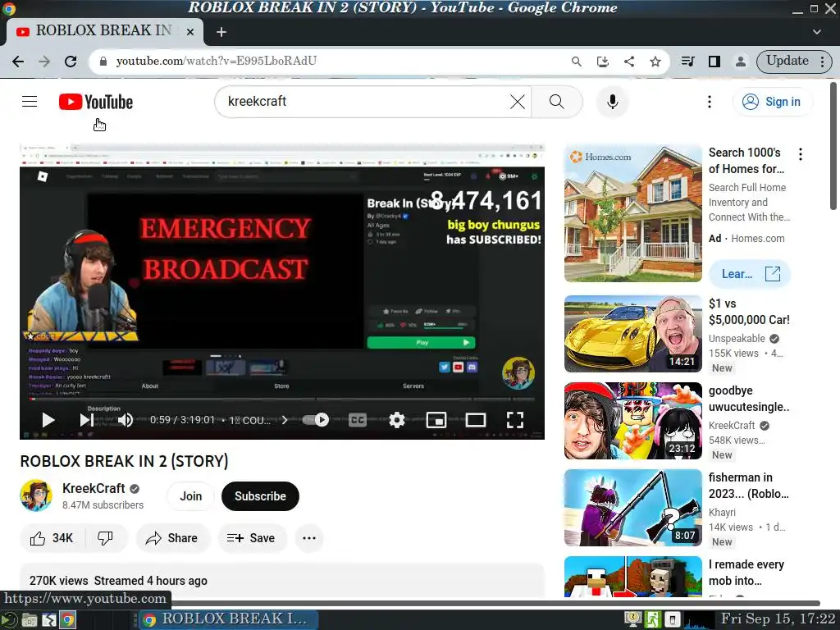Start voice search with the microphone
This screenshot has width=840, height=630.
pos(612,101)
